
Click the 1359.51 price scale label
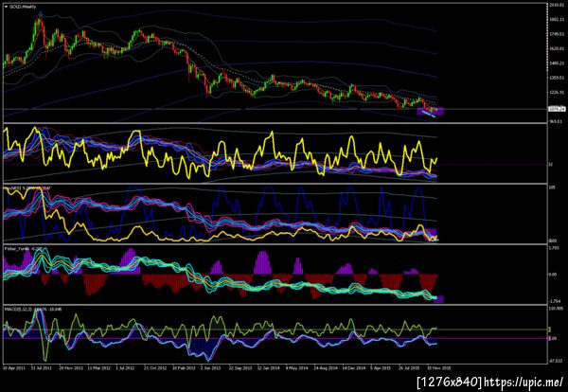[556, 78]
